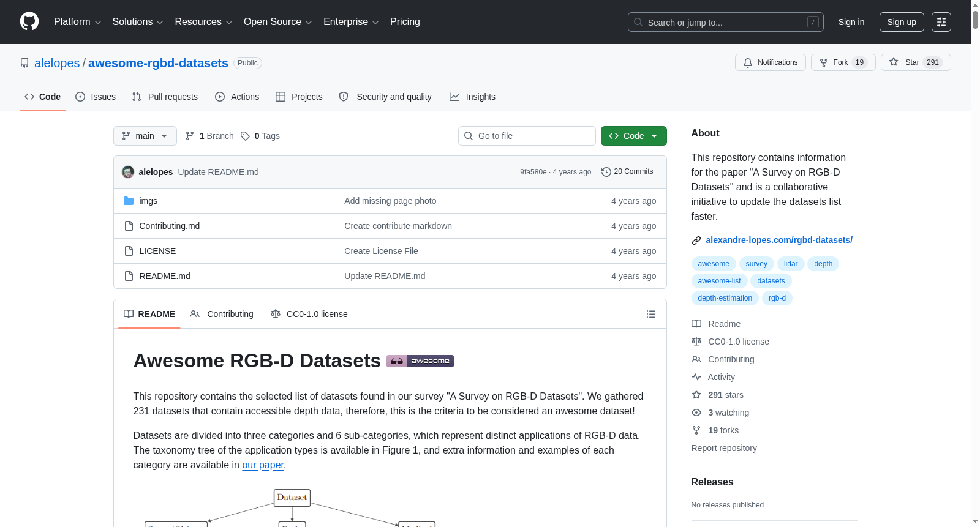Select the Contributing tab

point(222,314)
